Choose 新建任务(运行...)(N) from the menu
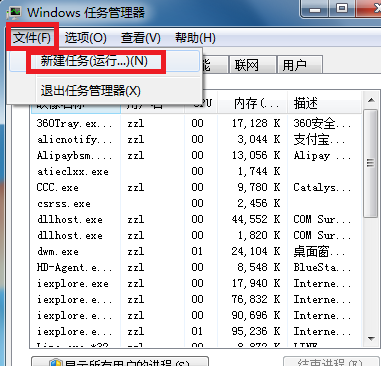 pos(105,61)
